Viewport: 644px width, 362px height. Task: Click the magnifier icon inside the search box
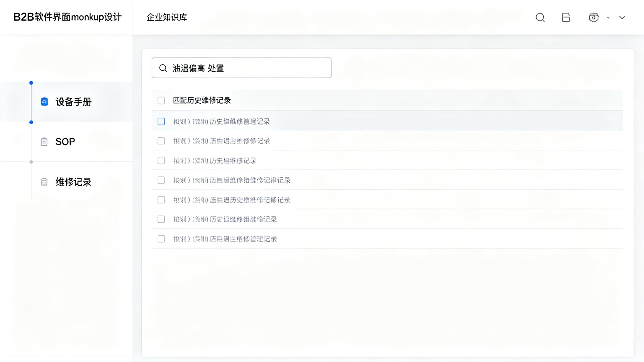(163, 68)
